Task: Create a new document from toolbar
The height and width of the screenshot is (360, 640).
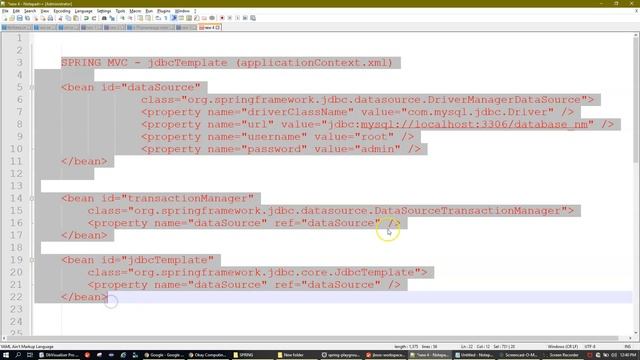Action: [x=5, y=18]
